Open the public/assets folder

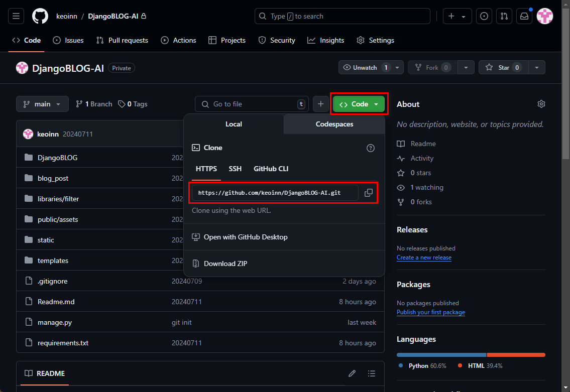pos(57,219)
